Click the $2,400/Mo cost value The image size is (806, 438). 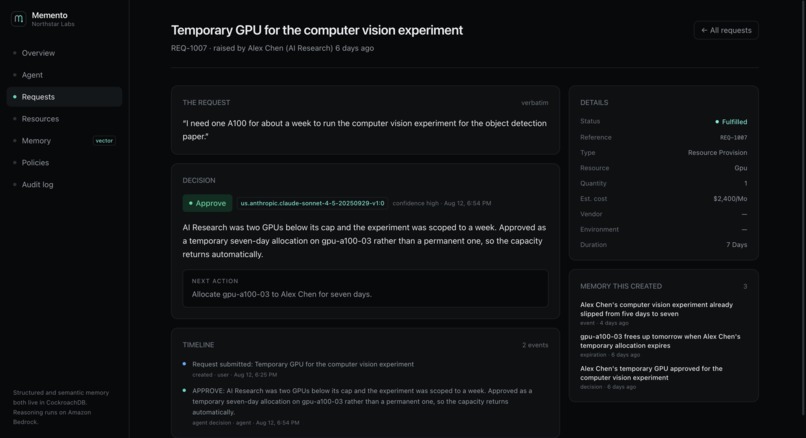730,198
